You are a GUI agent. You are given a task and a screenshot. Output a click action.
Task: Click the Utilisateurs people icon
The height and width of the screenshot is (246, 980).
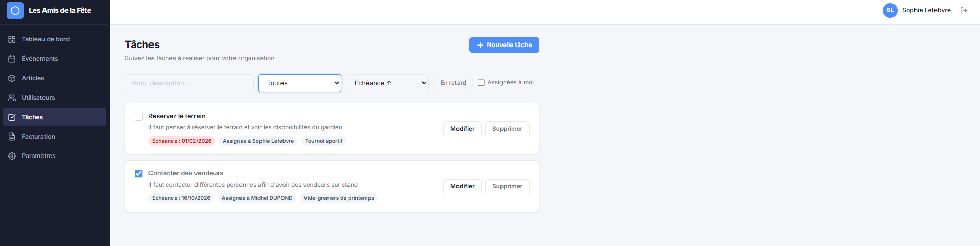point(12,98)
